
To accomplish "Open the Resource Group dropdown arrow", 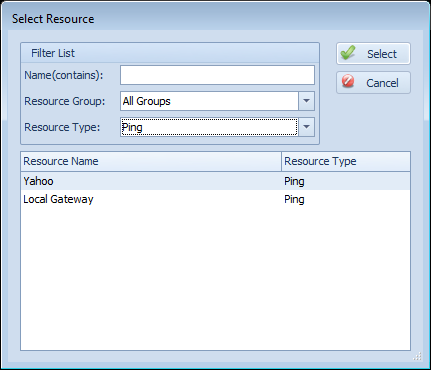I will click(x=307, y=101).
